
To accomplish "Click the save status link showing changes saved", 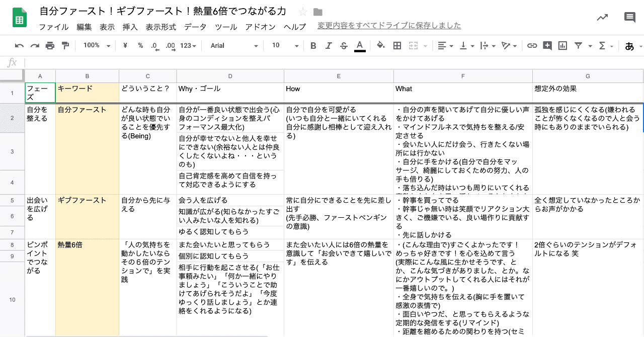I will click(387, 26).
